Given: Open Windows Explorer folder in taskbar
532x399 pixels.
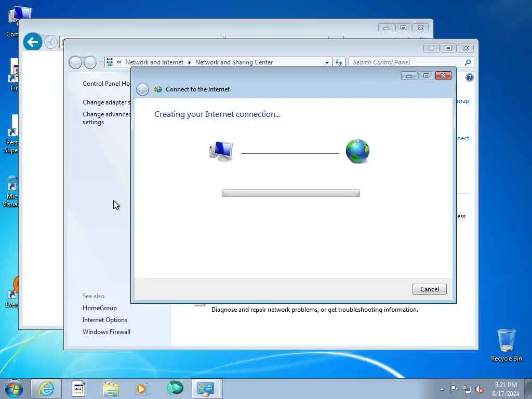Looking at the screenshot, I should [x=111, y=389].
